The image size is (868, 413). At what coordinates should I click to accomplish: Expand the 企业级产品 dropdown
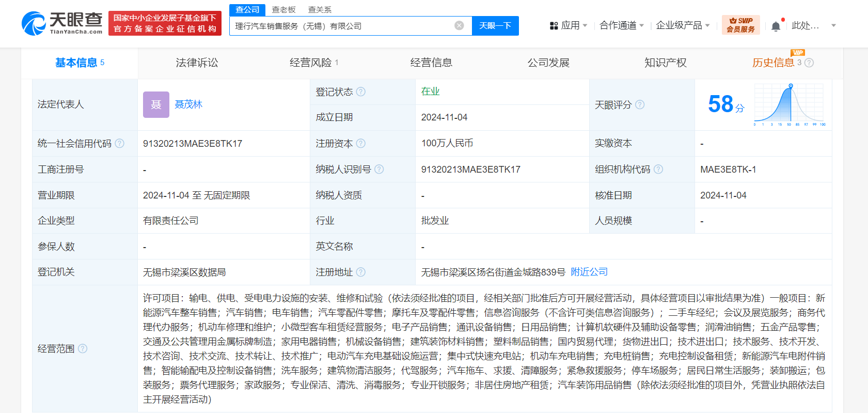pos(683,25)
